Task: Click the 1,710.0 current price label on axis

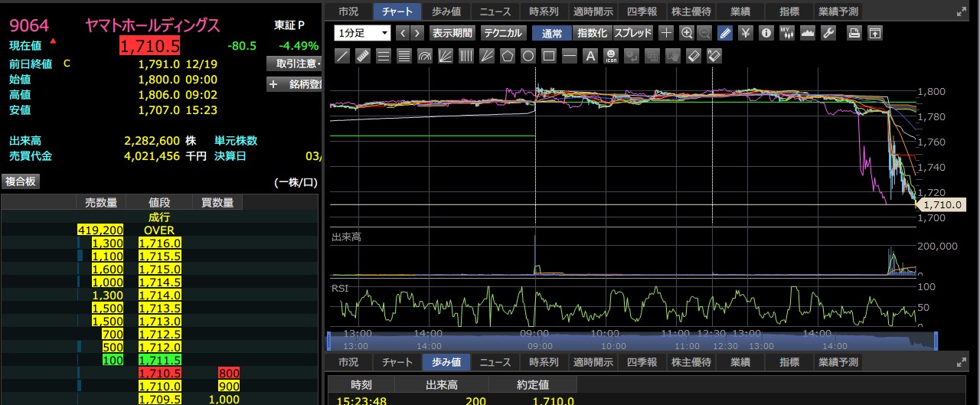Action: click(x=940, y=204)
